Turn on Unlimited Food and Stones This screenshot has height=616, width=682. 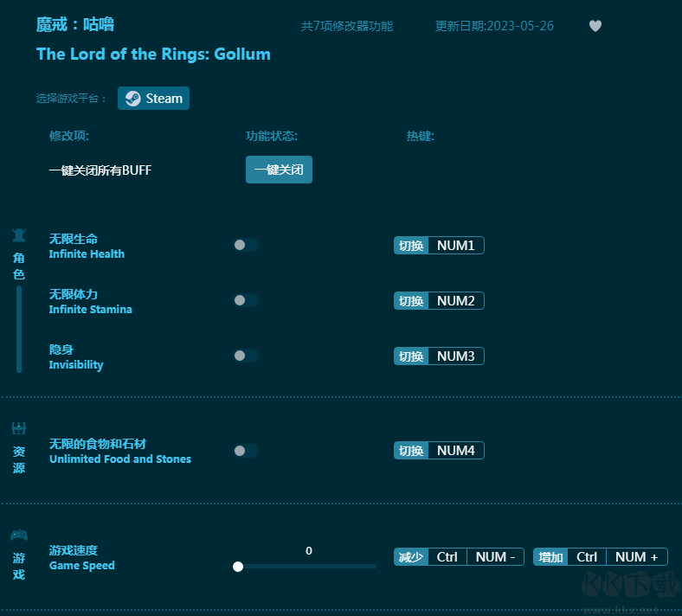[246, 451]
